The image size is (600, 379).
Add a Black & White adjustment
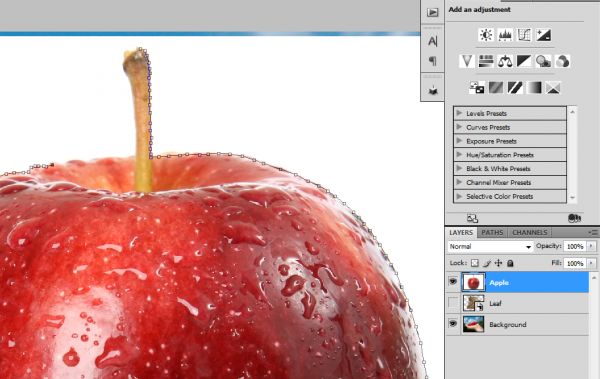524,61
